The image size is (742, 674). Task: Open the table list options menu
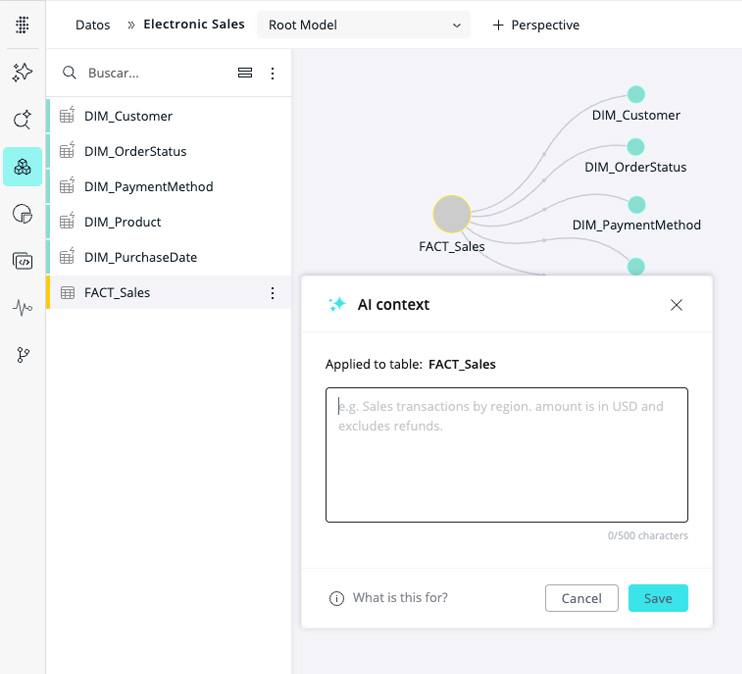273,73
